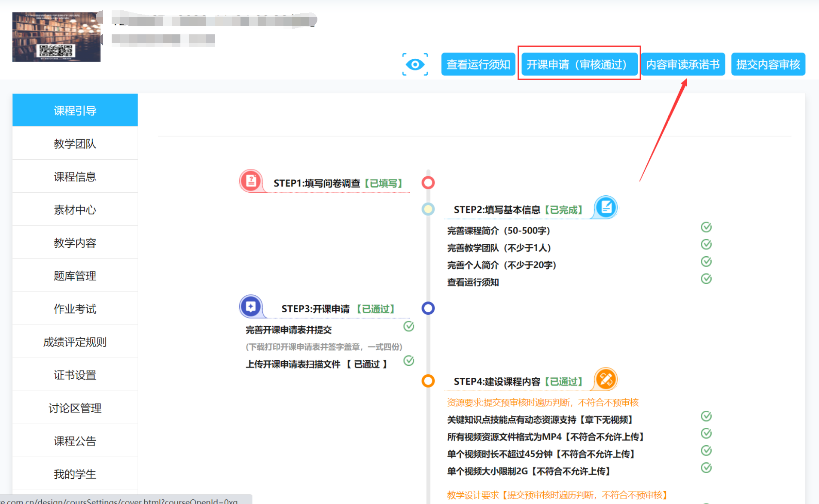Click 上传开课申请表扫描文件 text
This screenshot has width=819, height=504.
[293, 364]
